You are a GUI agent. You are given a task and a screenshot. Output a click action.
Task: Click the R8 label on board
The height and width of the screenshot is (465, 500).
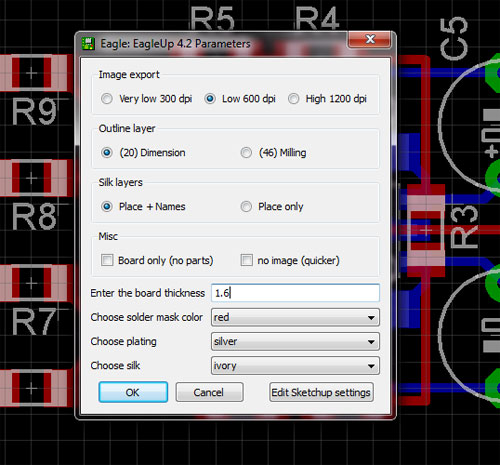coord(34,217)
